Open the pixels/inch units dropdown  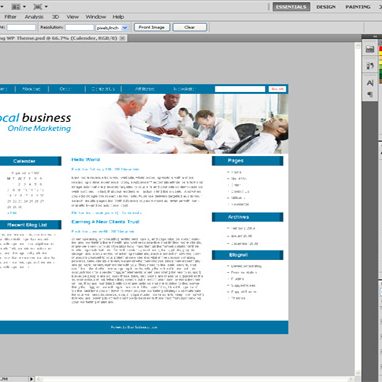(112, 28)
